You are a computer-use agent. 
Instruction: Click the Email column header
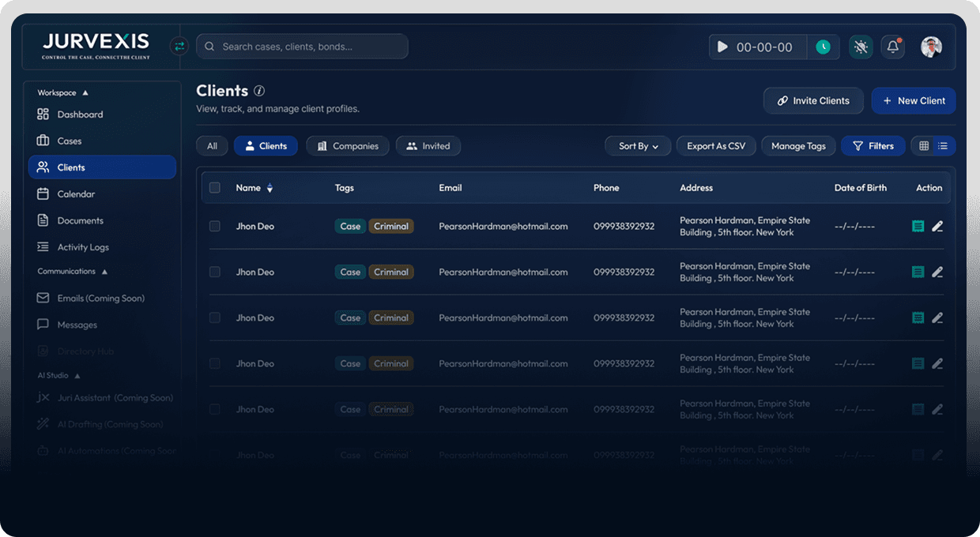[450, 188]
